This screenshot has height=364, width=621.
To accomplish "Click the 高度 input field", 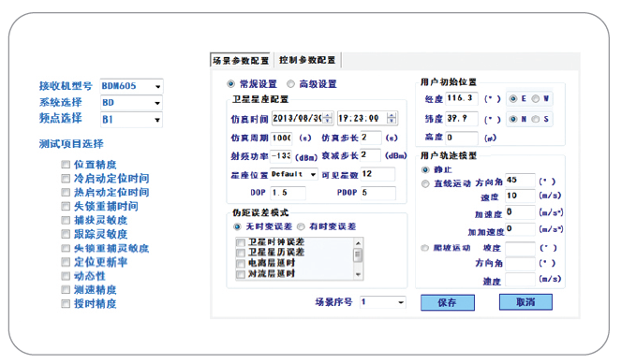I will click(x=462, y=138).
